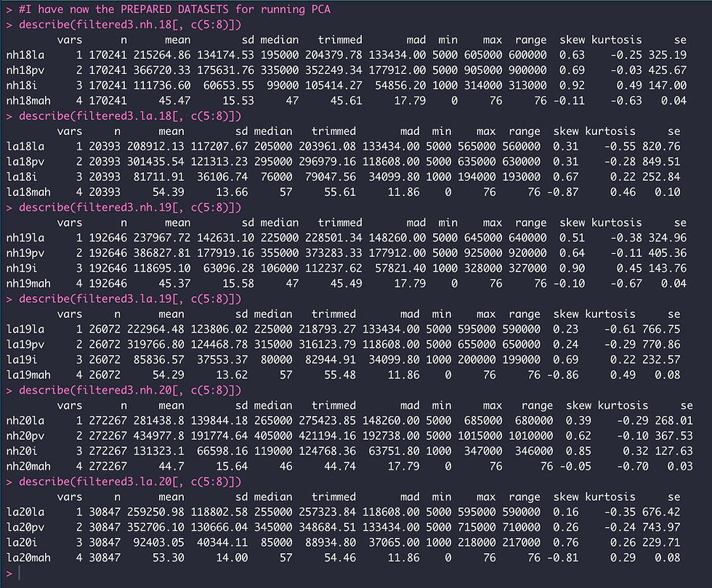Click max value 905000
This screenshot has height=588, width=712.
pyautogui.click(x=483, y=70)
